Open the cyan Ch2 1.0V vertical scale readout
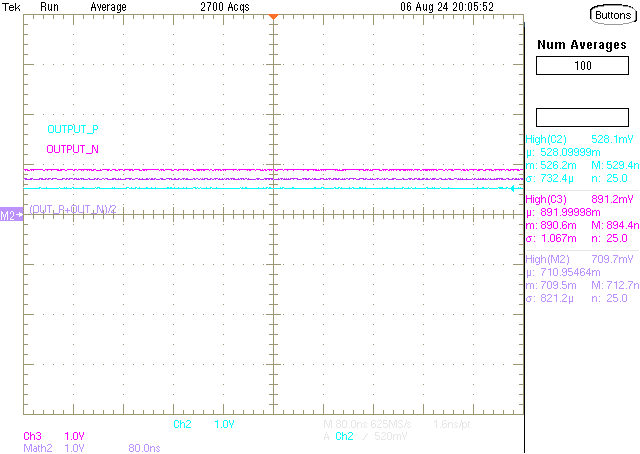640x454 pixels. click(203, 425)
